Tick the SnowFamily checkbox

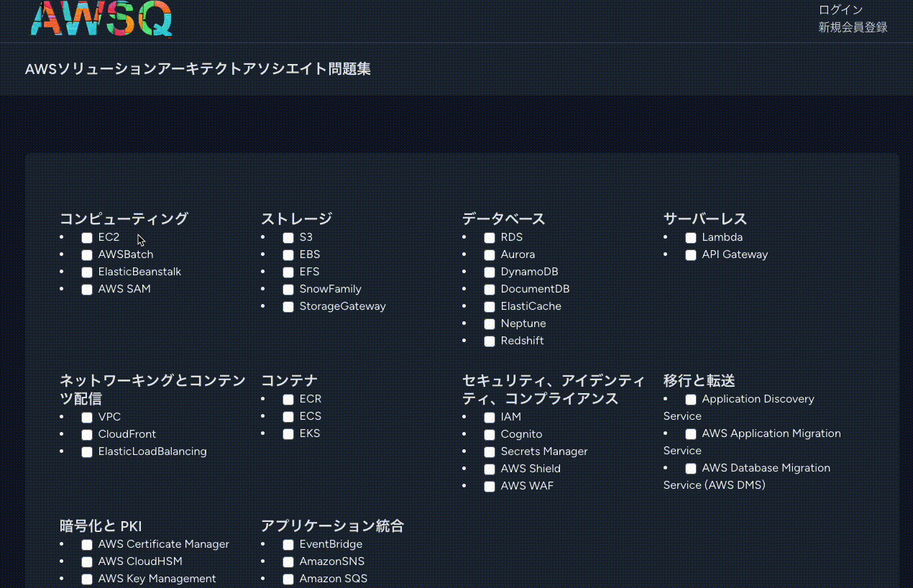[x=288, y=290]
